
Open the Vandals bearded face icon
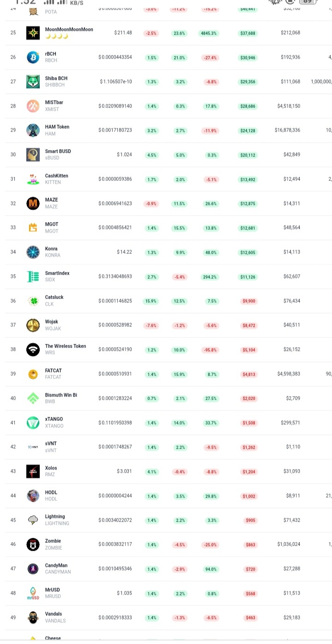coord(33,618)
